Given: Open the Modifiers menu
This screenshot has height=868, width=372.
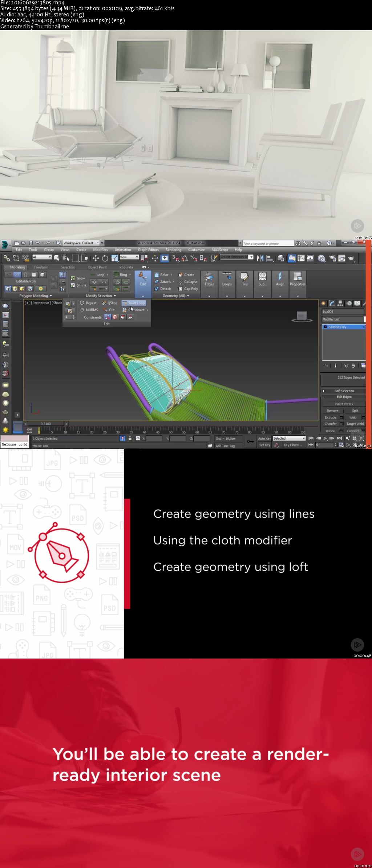Looking at the screenshot, I should point(100,250).
